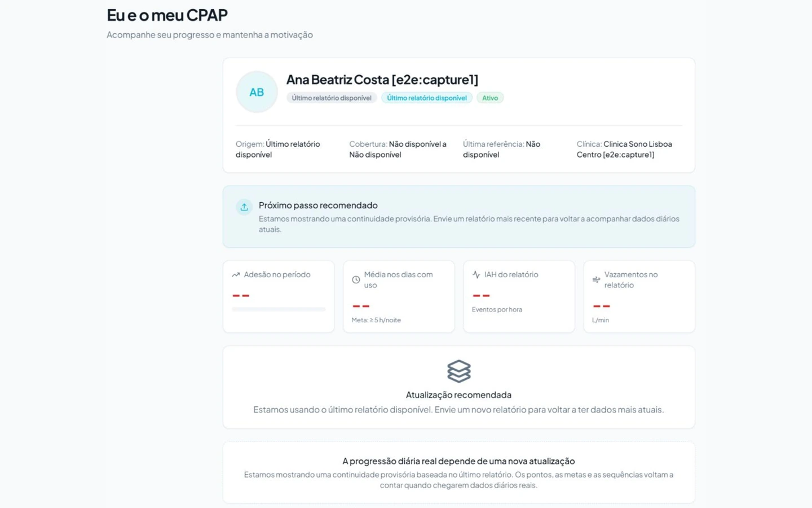812x508 pixels.
Task: Select the patient name Ana Beatriz Costa
Action: (x=382, y=80)
